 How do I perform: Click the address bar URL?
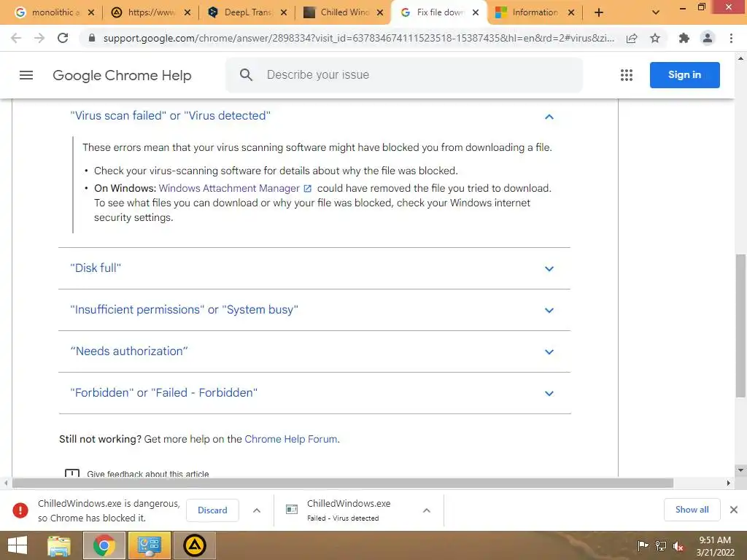(358, 38)
